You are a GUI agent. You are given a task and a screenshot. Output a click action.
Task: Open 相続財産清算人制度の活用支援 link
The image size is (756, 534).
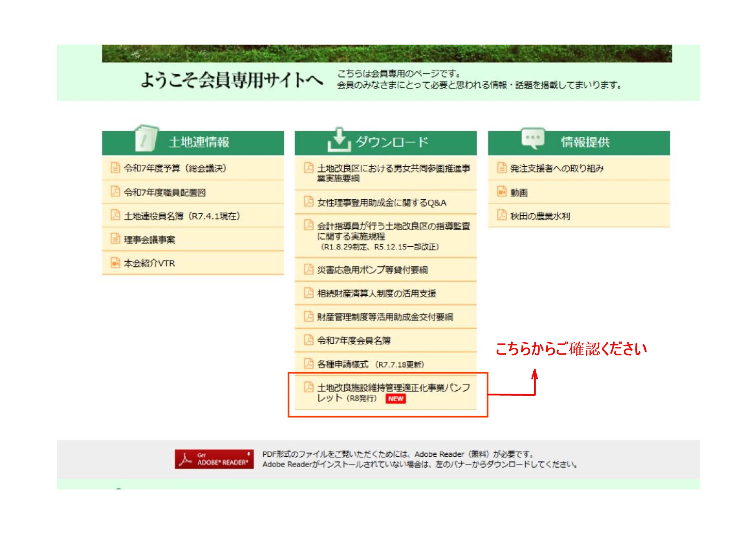coord(376,294)
